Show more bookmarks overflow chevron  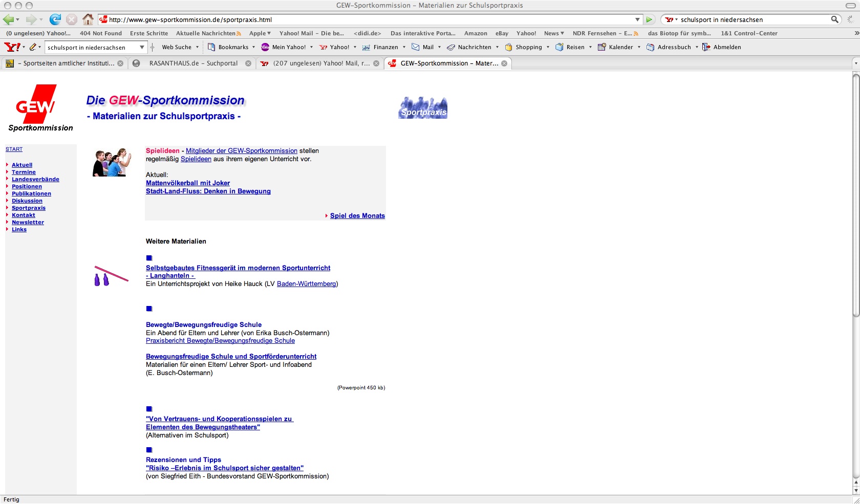[x=856, y=33]
